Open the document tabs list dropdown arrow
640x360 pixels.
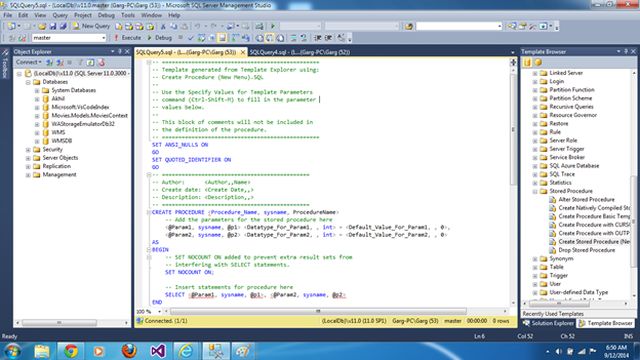513,52
